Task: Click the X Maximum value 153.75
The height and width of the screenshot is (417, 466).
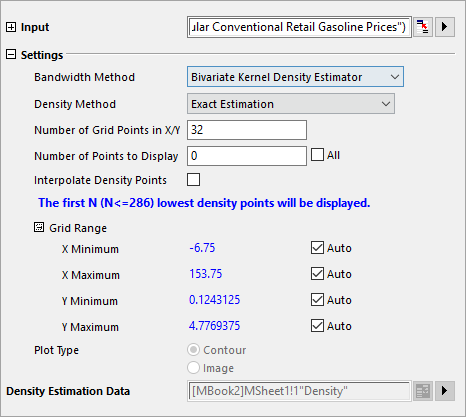Action: pos(206,274)
